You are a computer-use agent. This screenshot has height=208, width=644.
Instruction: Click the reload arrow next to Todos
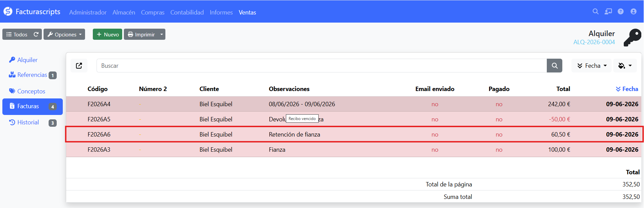pyautogui.click(x=36, y=34)
